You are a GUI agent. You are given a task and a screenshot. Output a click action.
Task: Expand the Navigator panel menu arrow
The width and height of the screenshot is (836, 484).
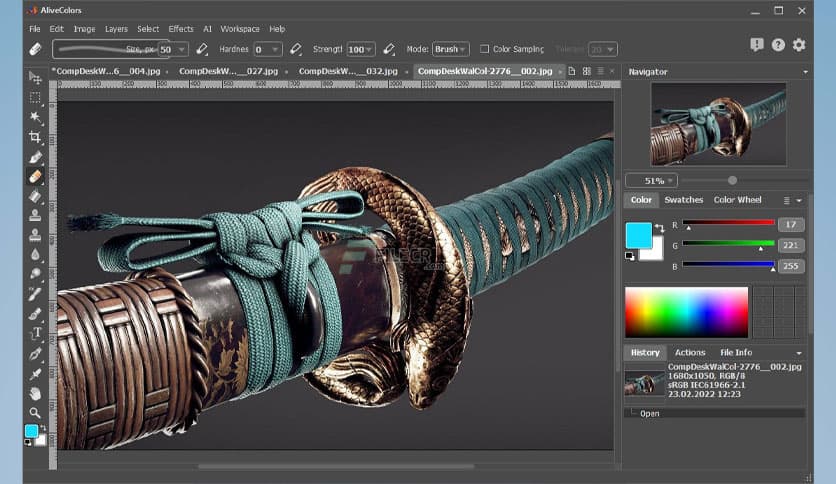(x=805, y=71)
